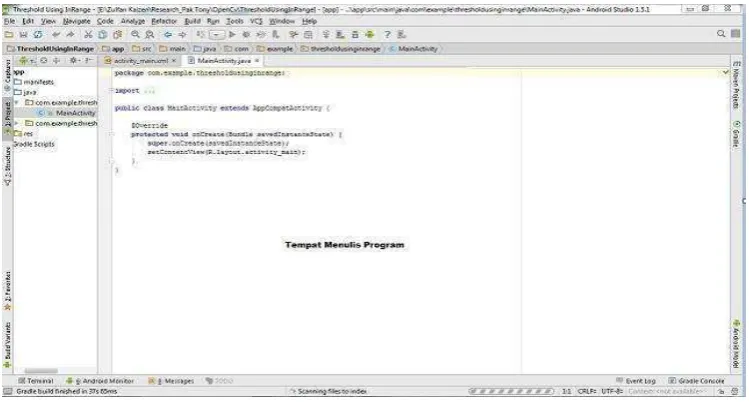Open Android Device Monitor green android icon

[370, 34]
